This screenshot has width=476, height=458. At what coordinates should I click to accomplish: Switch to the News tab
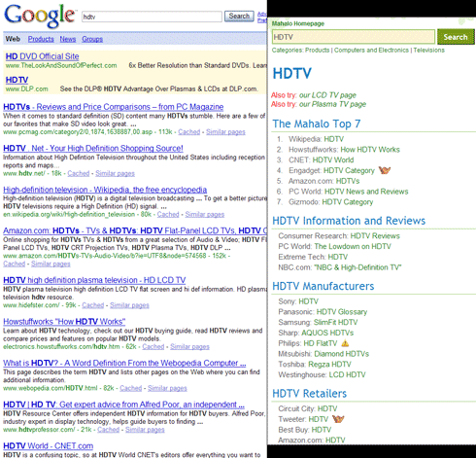pos(68,39)
